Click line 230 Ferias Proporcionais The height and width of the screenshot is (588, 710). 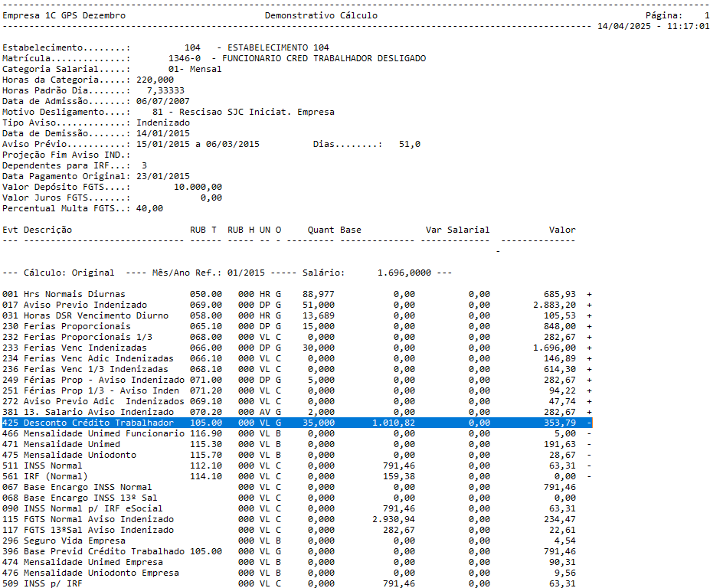click(84, 325)
